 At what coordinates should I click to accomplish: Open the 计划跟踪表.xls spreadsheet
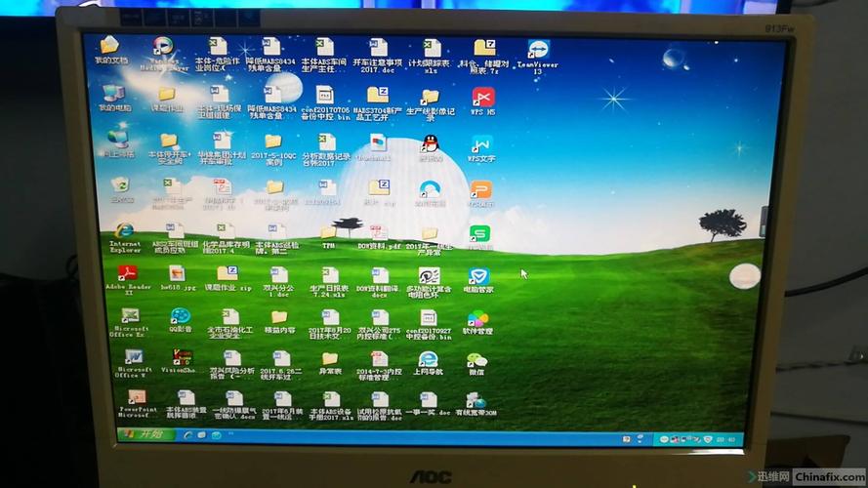coord(432,48)
